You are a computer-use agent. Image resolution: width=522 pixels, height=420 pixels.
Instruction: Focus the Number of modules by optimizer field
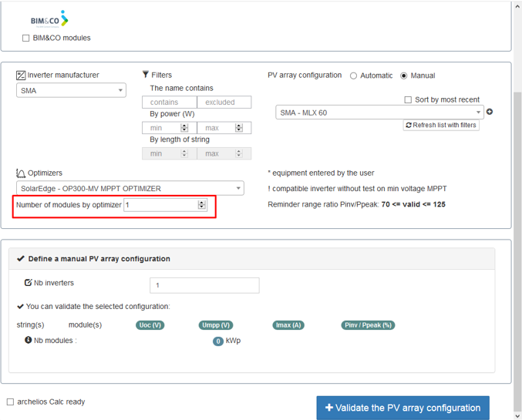click(x=165, y=205)
